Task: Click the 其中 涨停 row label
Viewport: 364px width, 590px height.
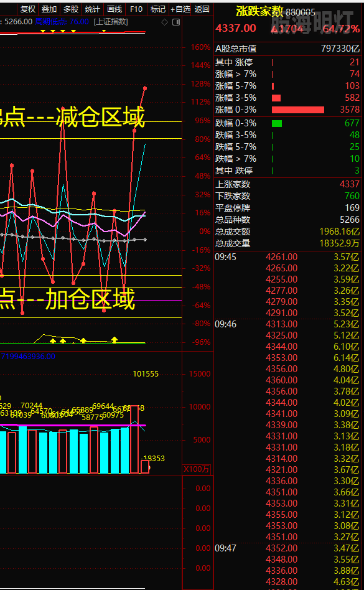Action: [x=234, y=62]
